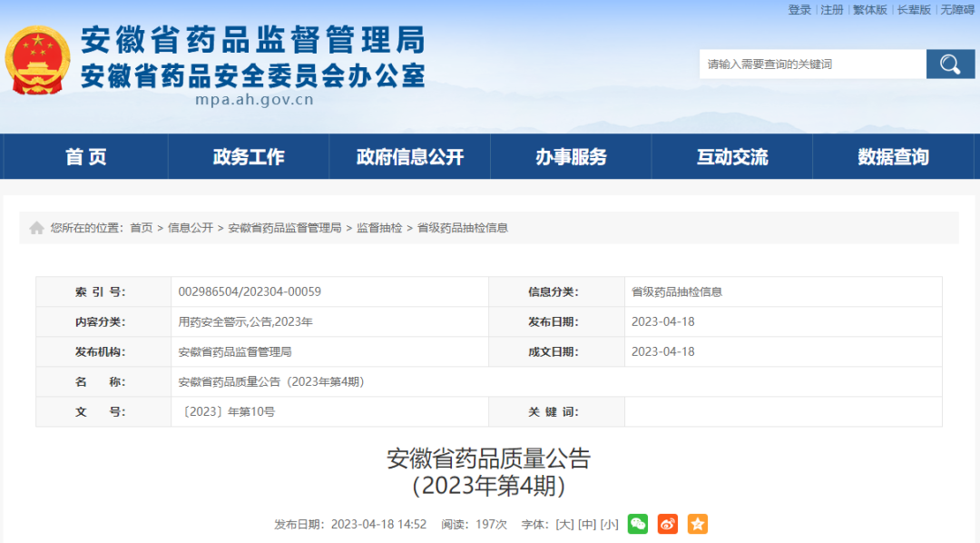The height and width of the screenshot is (543, 980).
Task: Set font size to small [小]
Action: [609, 524]
